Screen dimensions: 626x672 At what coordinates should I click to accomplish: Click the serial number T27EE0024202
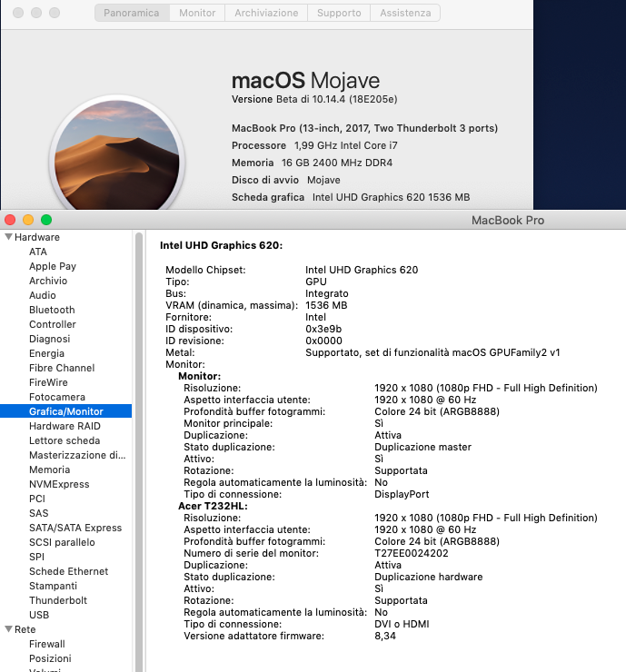tap(412, 553)
